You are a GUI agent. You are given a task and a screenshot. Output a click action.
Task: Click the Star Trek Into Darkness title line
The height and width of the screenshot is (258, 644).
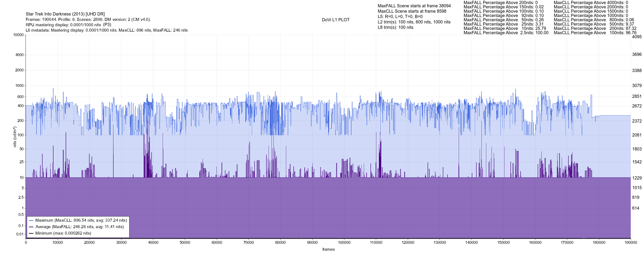click(x=65, y=14)
